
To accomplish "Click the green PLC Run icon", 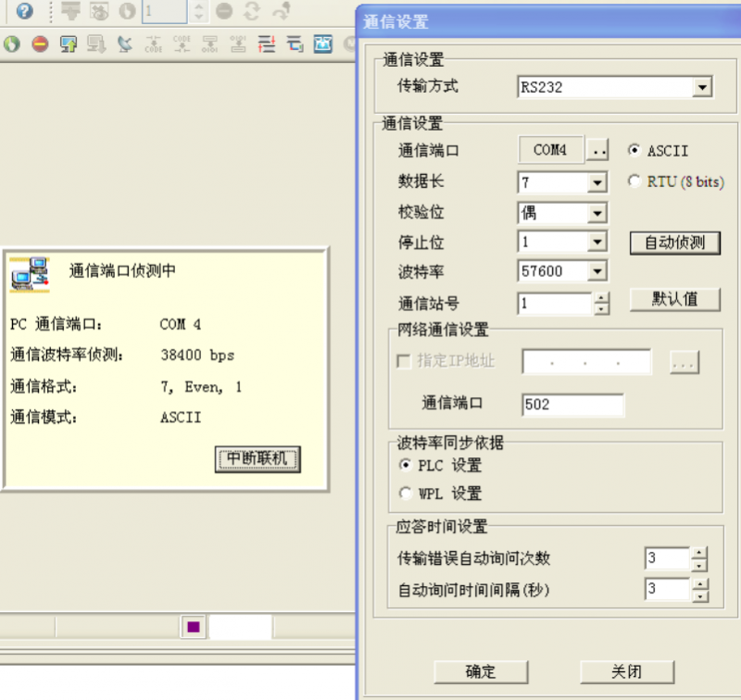I will tap(12, 44).
